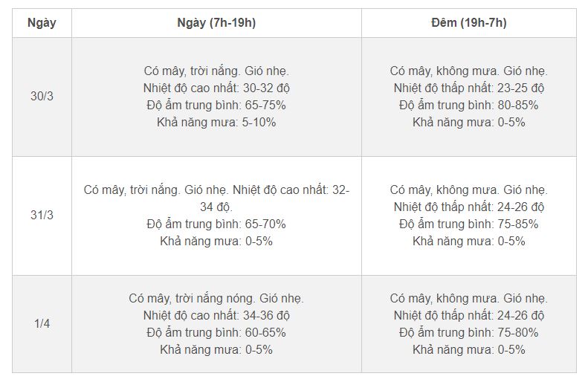Click the 31/3 night "Độ ẩm trung bình: 75-85%" line
This screenshot has width=588, height=382.
pyautogui.click(x=468, y=224)
